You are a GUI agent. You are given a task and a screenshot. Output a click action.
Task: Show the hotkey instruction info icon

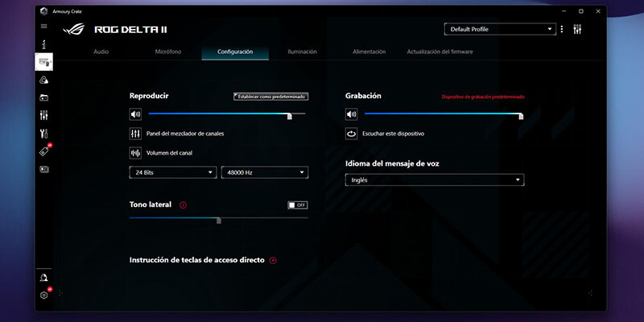pyautogui.click(x=273, y=260)
